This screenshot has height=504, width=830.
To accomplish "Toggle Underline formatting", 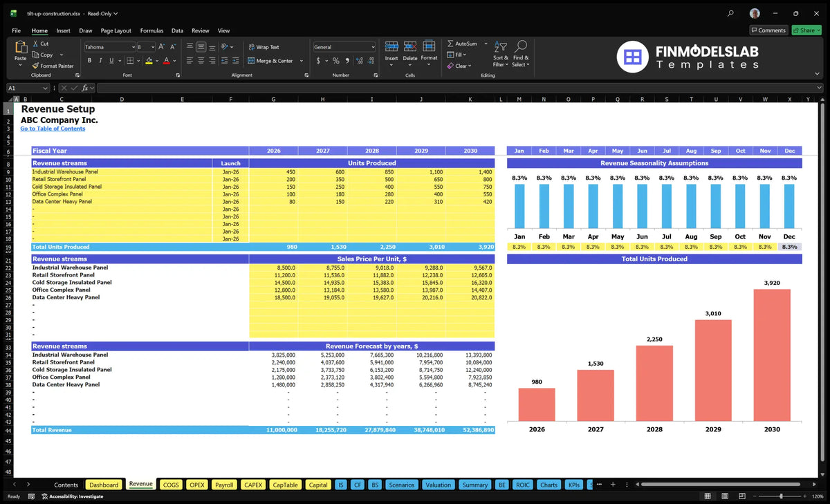I will (112, 61).
